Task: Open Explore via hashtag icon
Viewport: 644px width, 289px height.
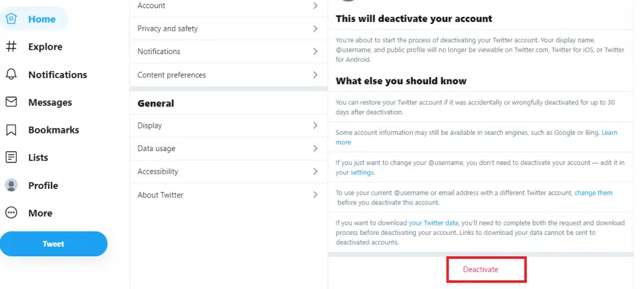Action: pyautogui.click(x=11, y=47)
